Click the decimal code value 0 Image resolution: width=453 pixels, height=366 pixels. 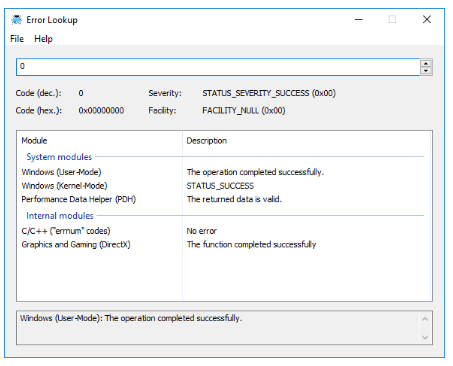pyautogui.click(x=81, y=93)
